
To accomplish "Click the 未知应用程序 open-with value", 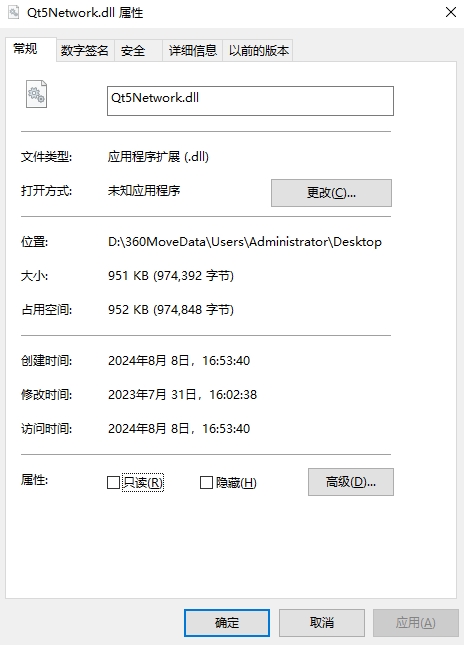I will click(144, 190).
